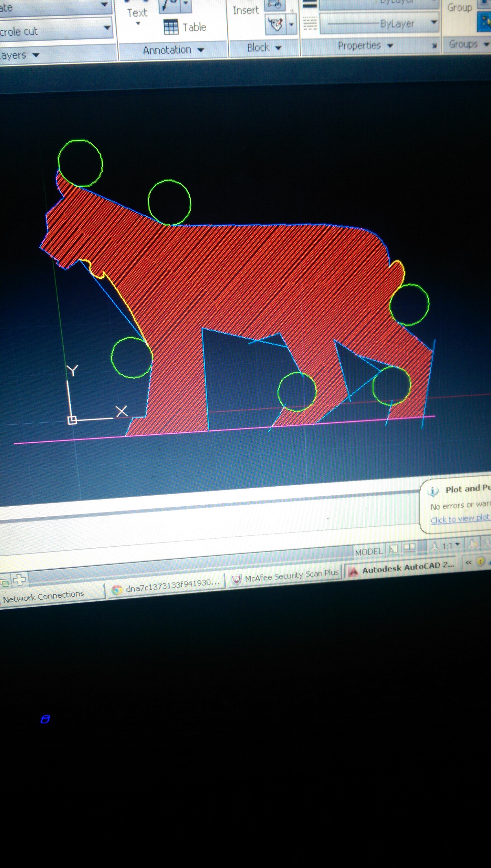Viewport: 491px width, 868px height.
Task: Click the block attribute editor icon
Action: (276, 24)
